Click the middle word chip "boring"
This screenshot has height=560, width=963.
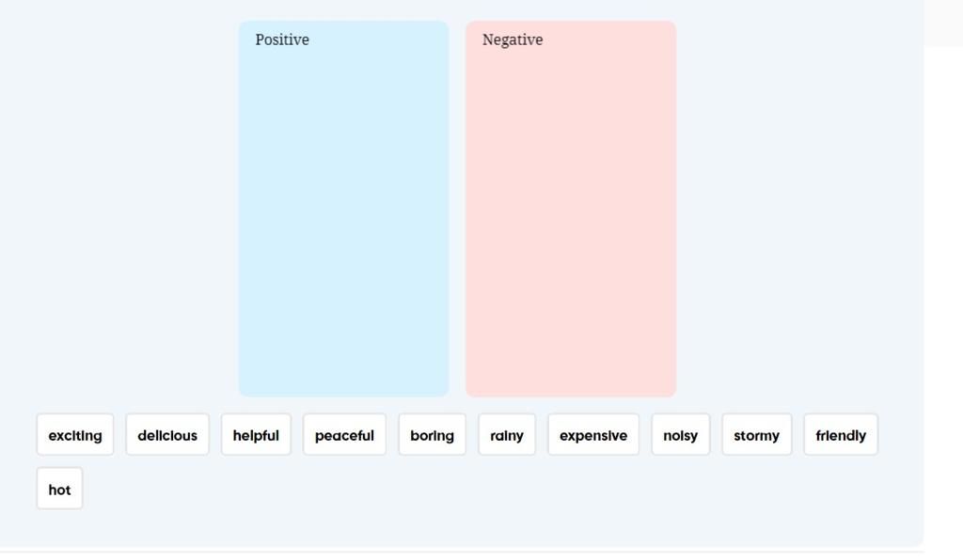click(x=432, y=434)
